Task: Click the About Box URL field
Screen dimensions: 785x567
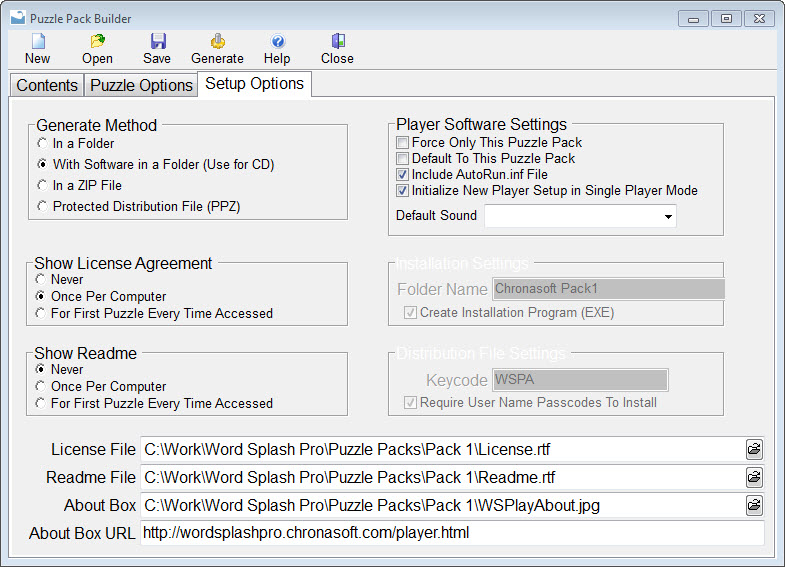Action: tap(452, 533)
